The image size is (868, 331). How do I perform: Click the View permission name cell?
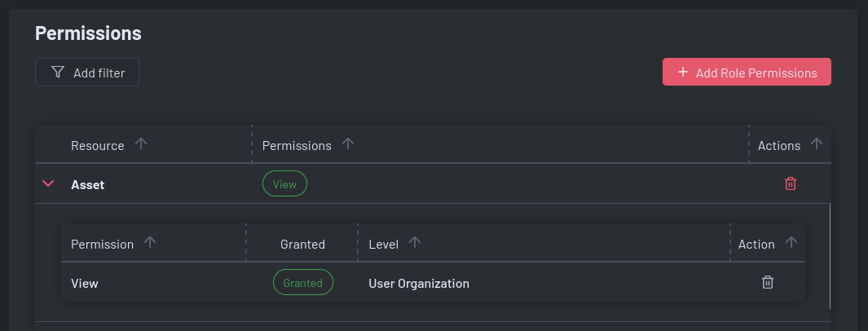coord(85,284)
